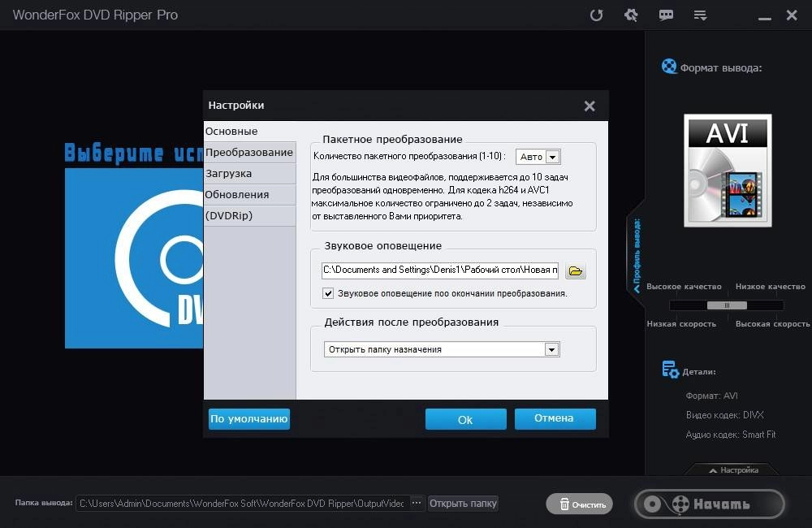Close the Настройки dialog with X

tap(590, 106)
